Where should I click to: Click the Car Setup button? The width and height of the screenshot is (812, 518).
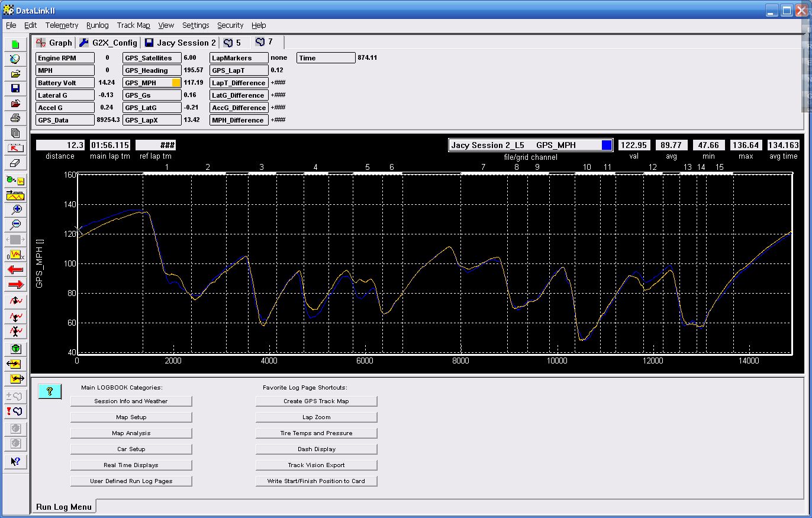point(131,449)
